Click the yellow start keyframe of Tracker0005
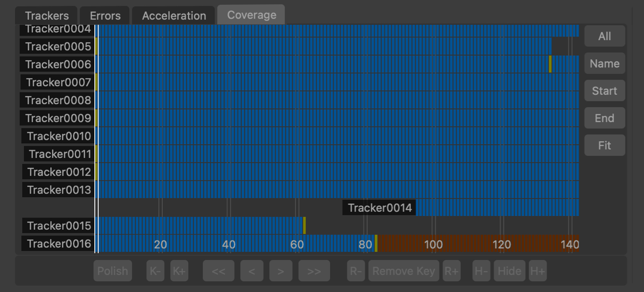This screenshot has height=292, width=644. click(96, 46)
